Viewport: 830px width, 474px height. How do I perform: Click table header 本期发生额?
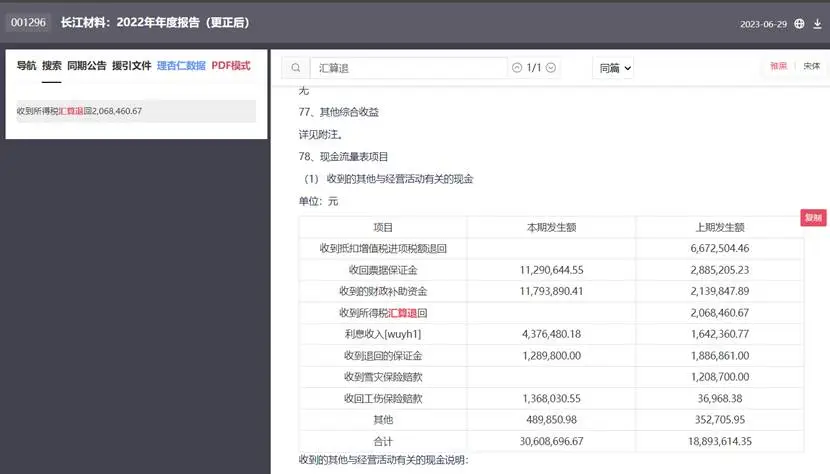pos(551,227)
